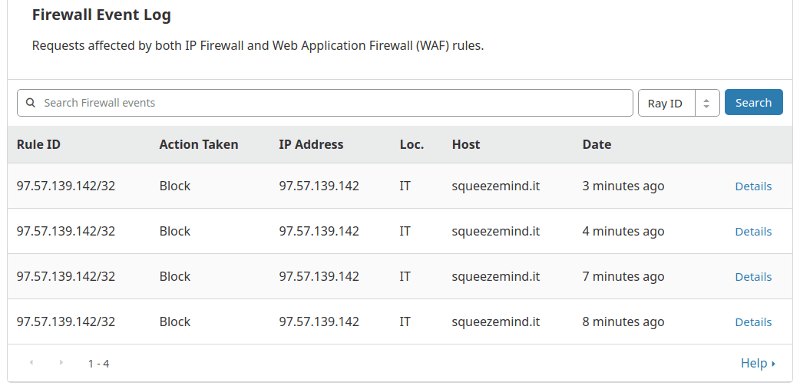Click the '4 minutes ago' date cell
Viewport: 800px width, 389px height.
pos(623,231)
